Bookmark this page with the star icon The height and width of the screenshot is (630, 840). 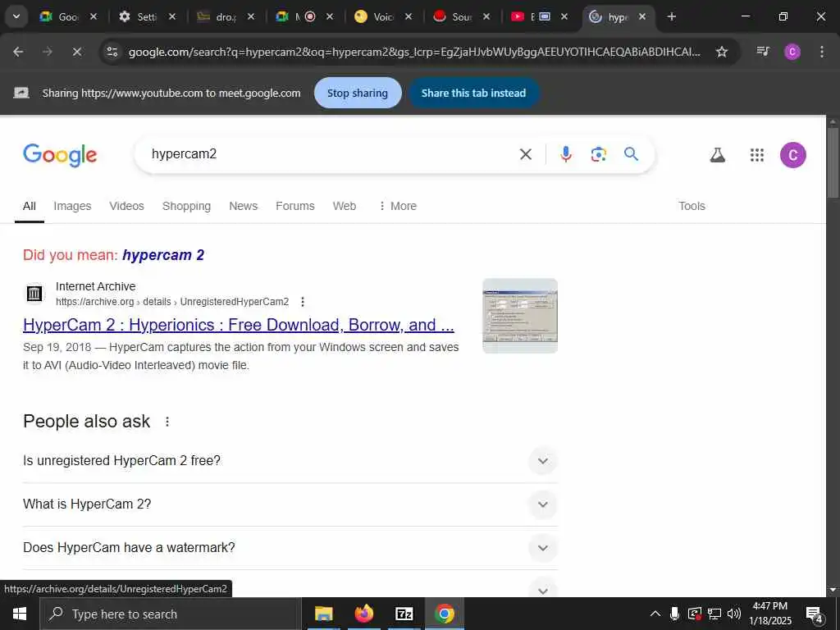722,52
